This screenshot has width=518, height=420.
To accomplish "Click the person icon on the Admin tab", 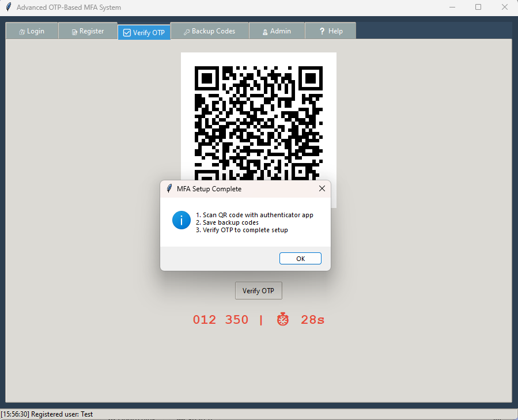I will 265,32.
